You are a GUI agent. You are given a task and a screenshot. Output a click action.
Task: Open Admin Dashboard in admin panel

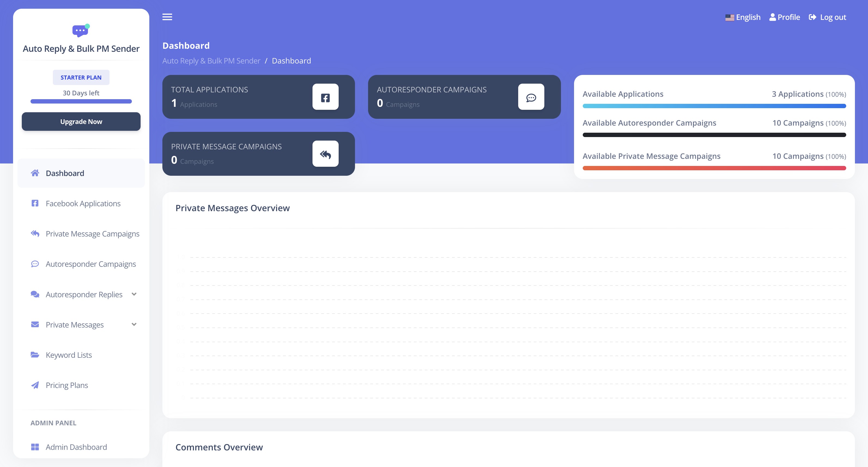click(76, 447)
